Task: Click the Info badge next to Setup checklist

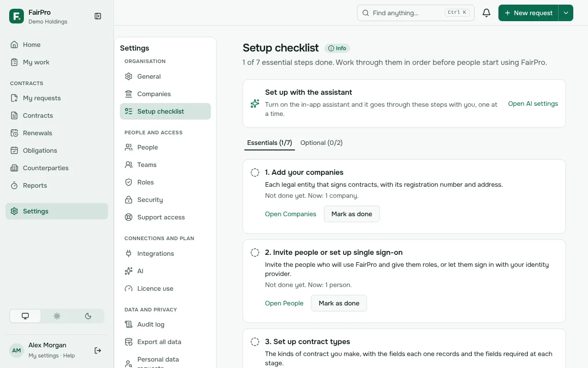Action: coord(337,48)
